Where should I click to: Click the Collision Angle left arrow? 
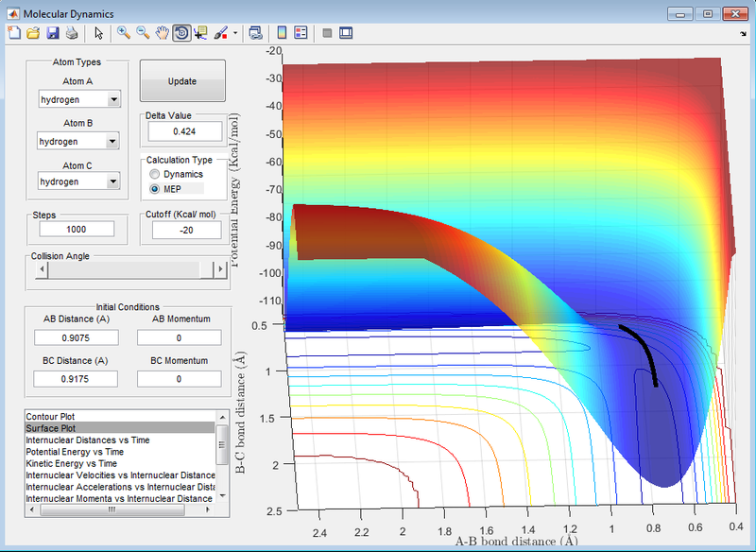coord(42,269)
